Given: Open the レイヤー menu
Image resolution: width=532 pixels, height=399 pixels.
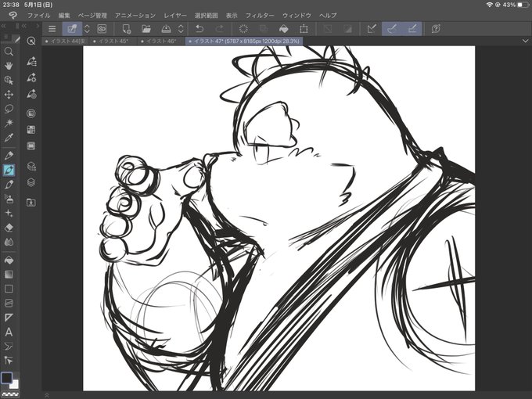Looking at the screenshot, I should (175, 16).
